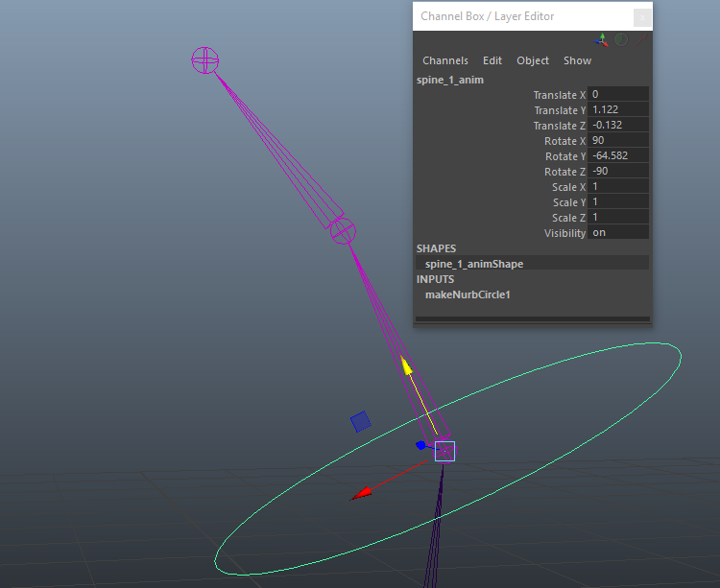Click the blue Z-axis manipulator handle
The height and width of the screenshot is (588, 720).
pos(420,445)
